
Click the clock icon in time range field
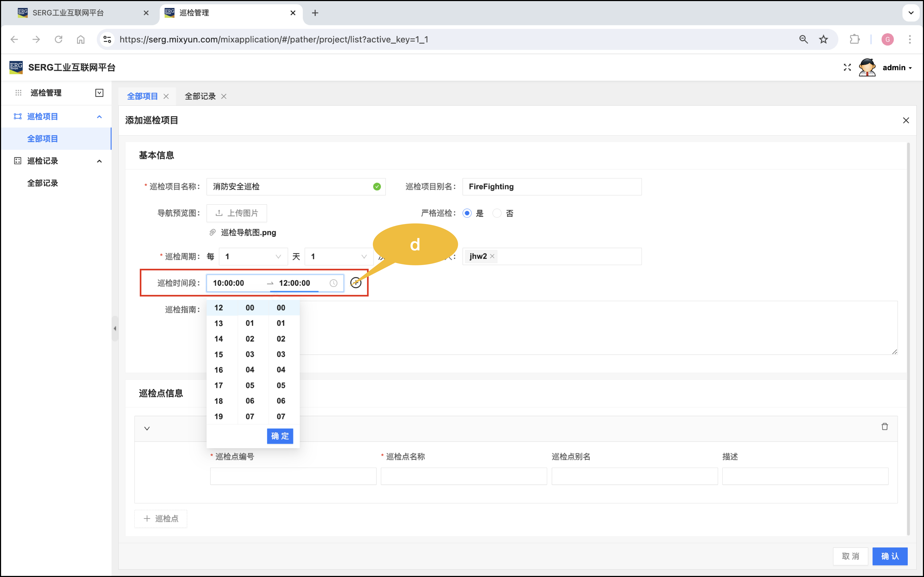tap(333, 283)
